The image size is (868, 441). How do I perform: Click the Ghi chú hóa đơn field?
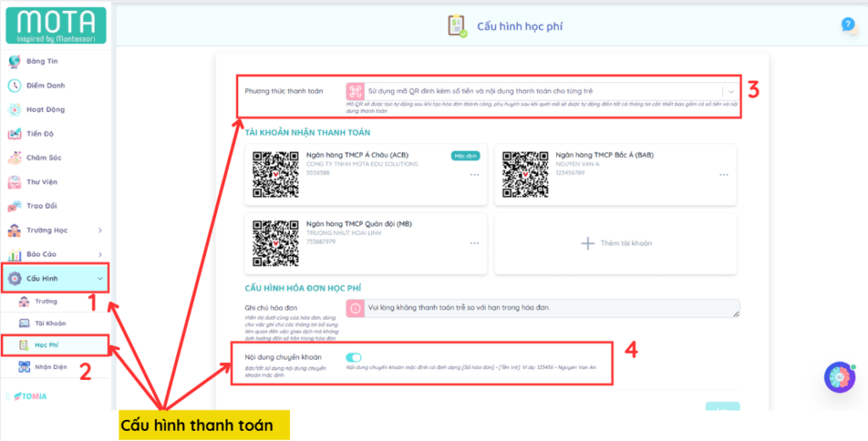tap(542, 308)
